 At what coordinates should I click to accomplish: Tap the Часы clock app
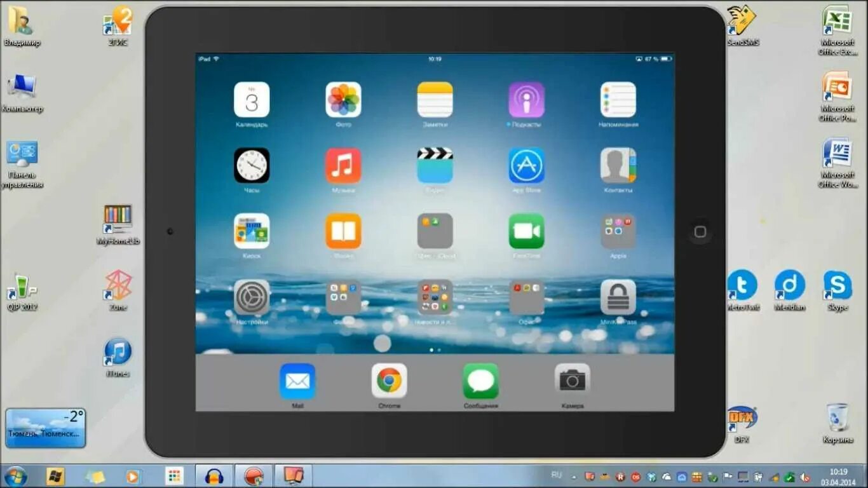click(252, 165)
